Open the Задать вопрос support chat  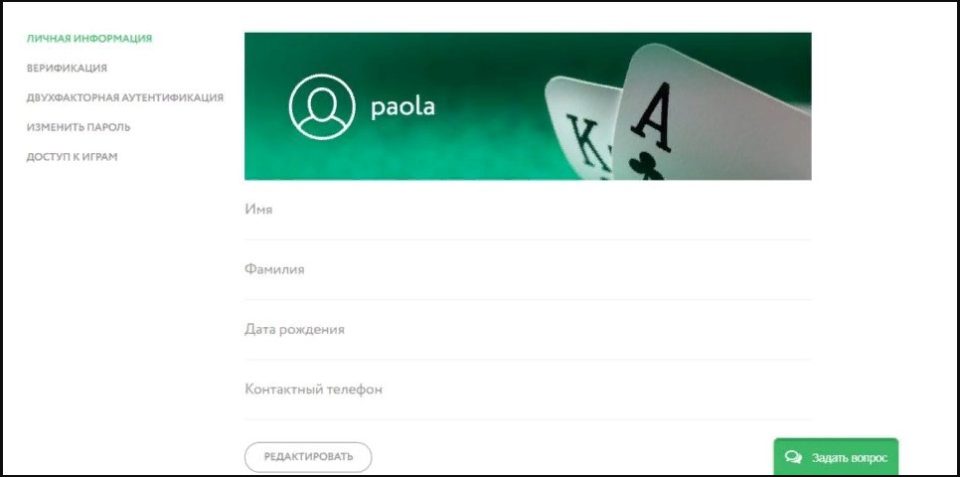point(836,457)
